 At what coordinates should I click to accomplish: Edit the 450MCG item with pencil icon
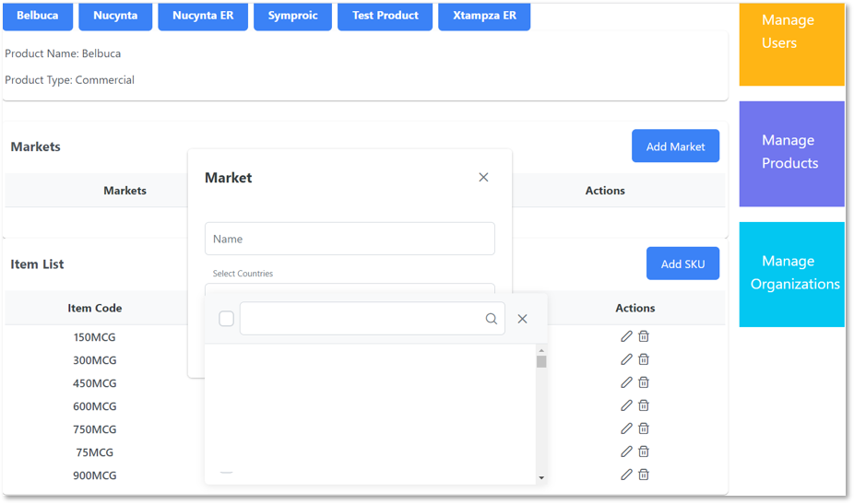[x=626, y=382]
